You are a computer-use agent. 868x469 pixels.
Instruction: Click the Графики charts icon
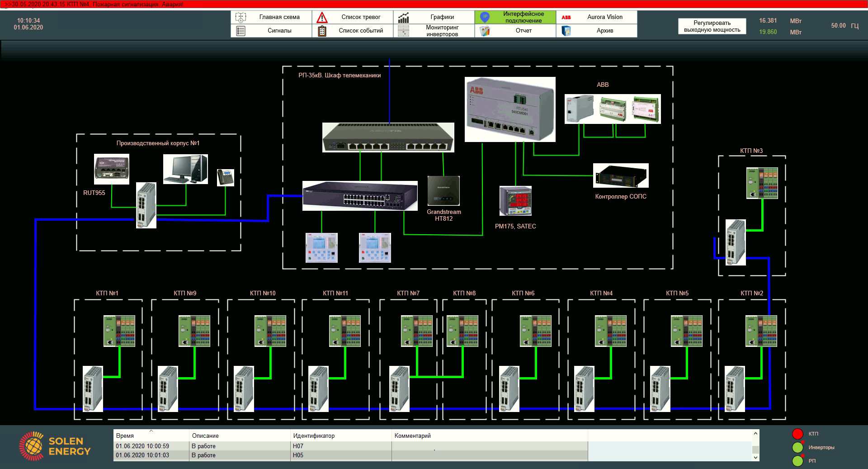pos(403,18)
